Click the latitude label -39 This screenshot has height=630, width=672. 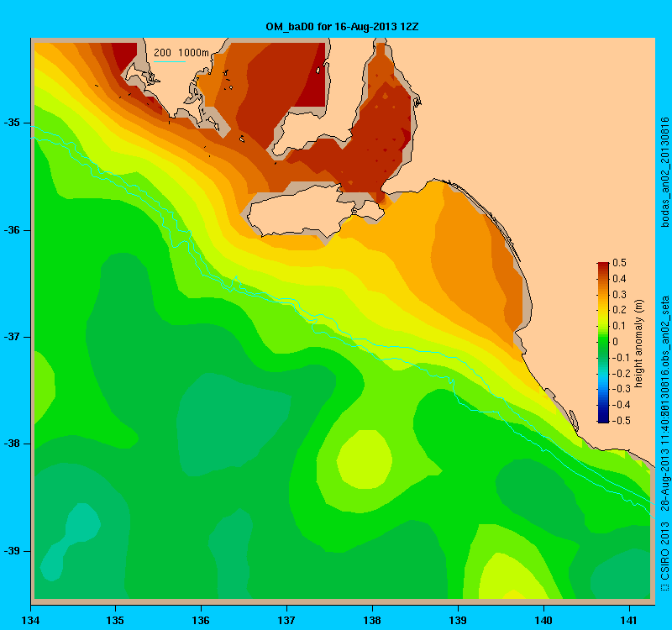click(x=13, y=551)
